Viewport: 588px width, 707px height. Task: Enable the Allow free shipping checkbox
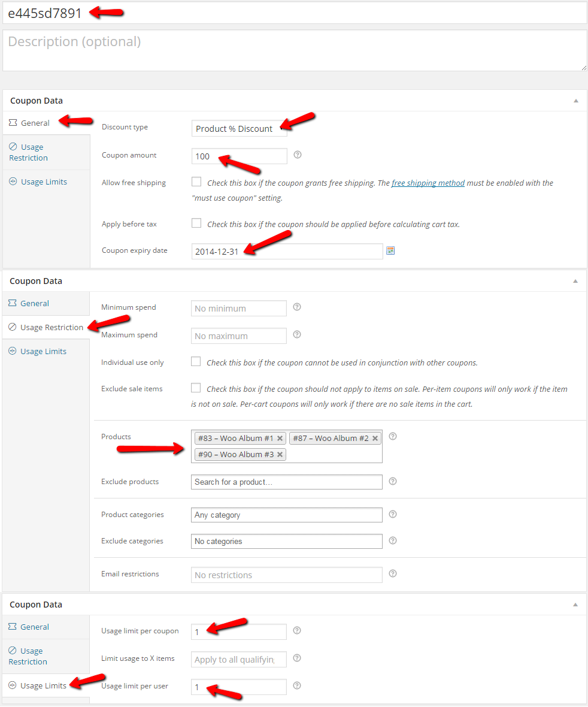tap(196, 182)
